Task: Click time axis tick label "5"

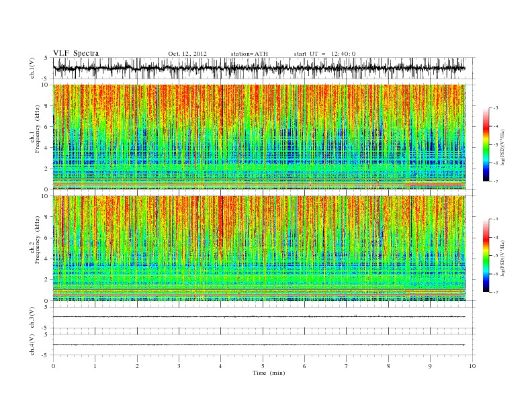Action: click(263, 366)
